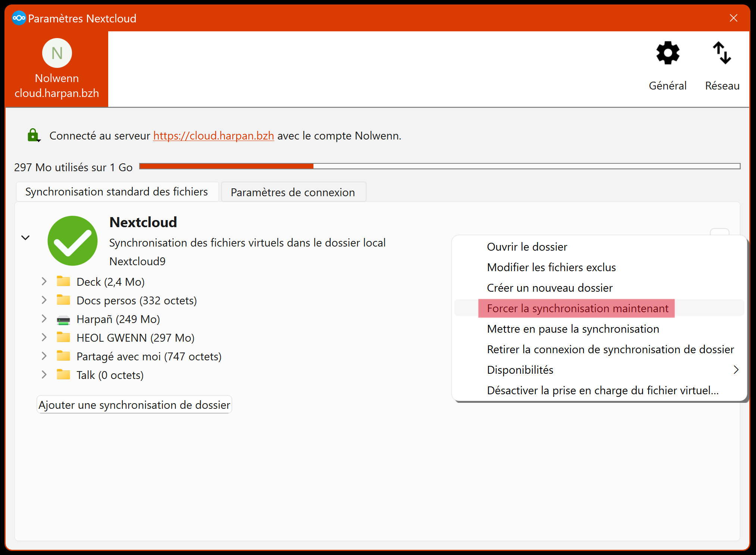The width and height of the screenshot is (756, 555).
Task: Select Mettre en pause la synchronisation
Action: coord(599,329)
